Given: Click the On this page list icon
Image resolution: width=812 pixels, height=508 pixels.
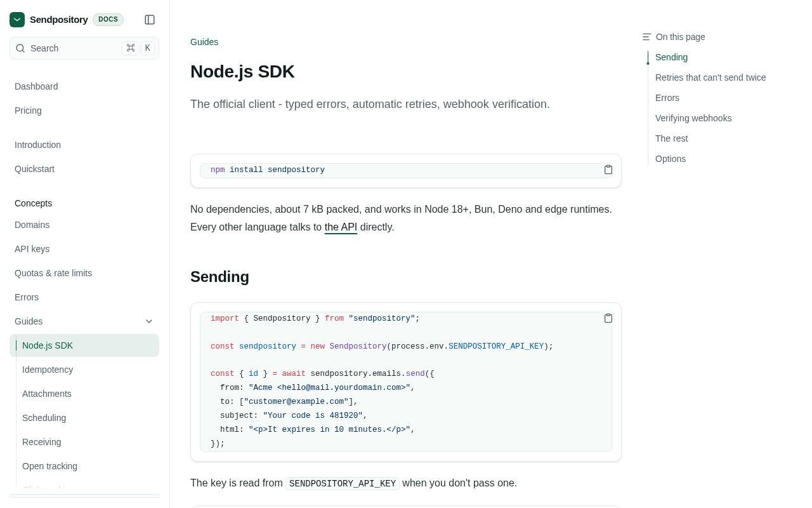Looking at the screenshot, I should pos(646,37).
